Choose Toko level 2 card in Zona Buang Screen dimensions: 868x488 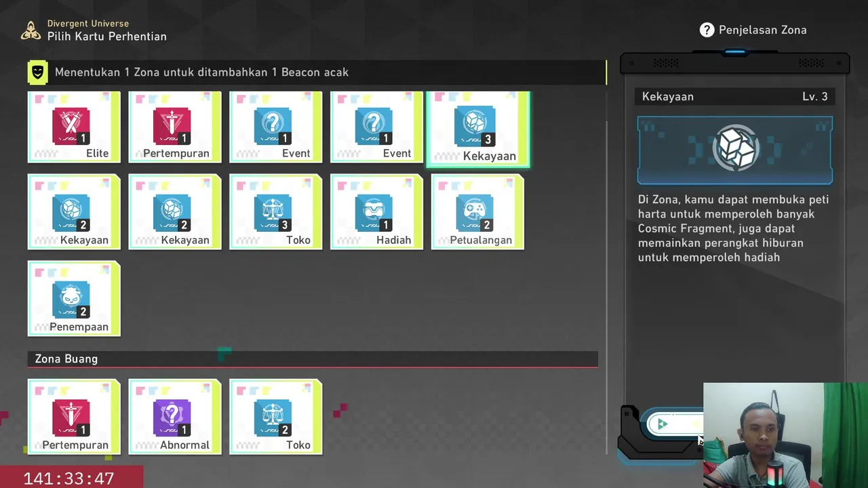coord(275,417)
